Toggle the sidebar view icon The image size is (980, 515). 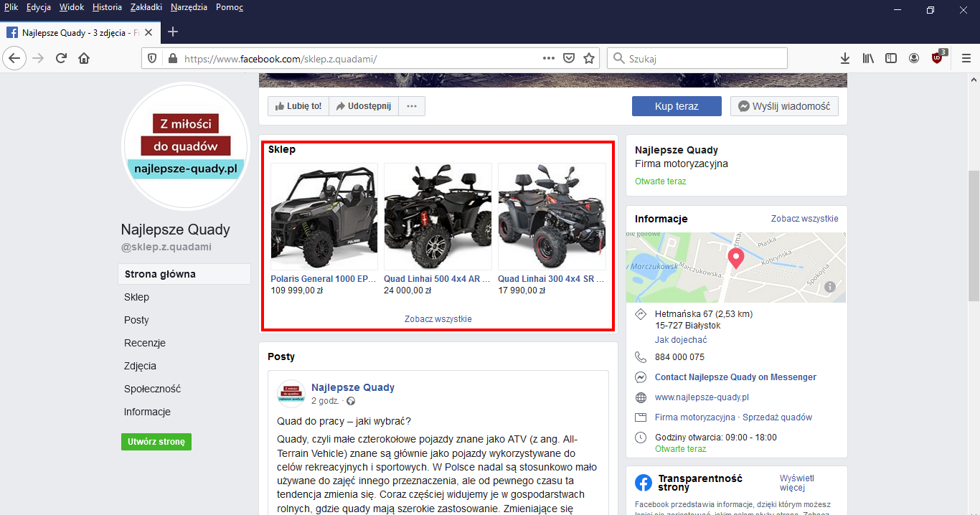pos(891,58)
